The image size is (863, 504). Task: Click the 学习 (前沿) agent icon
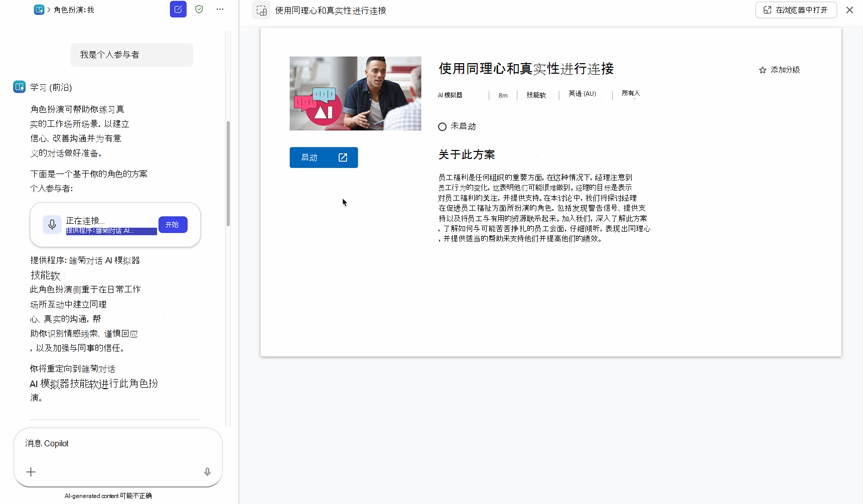pyautogui.click(x=19, y=87)
